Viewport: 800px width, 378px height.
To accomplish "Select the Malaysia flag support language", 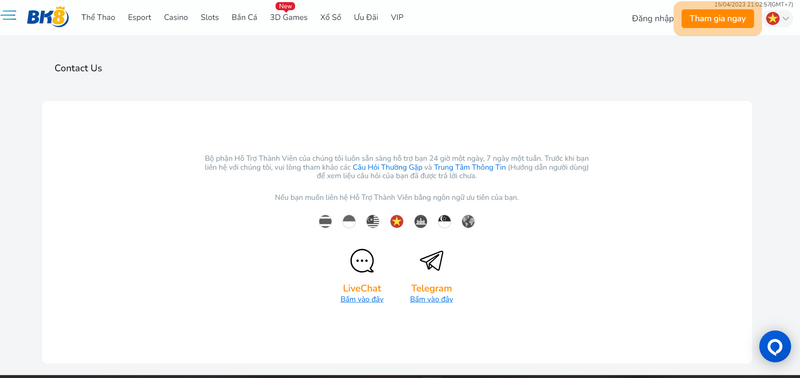I will pyautogui.click(x=373, y=221).
